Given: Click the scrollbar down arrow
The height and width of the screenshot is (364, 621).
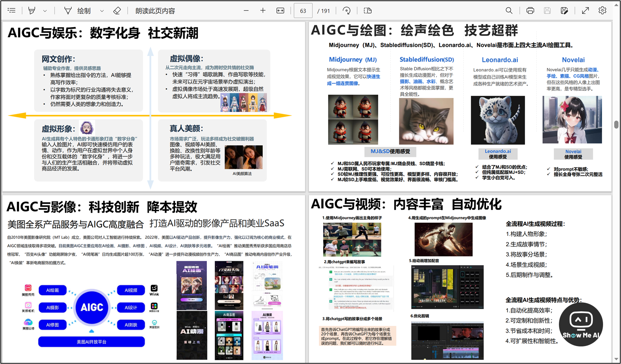Looking at the screenshot, I should tap(617, 360).
